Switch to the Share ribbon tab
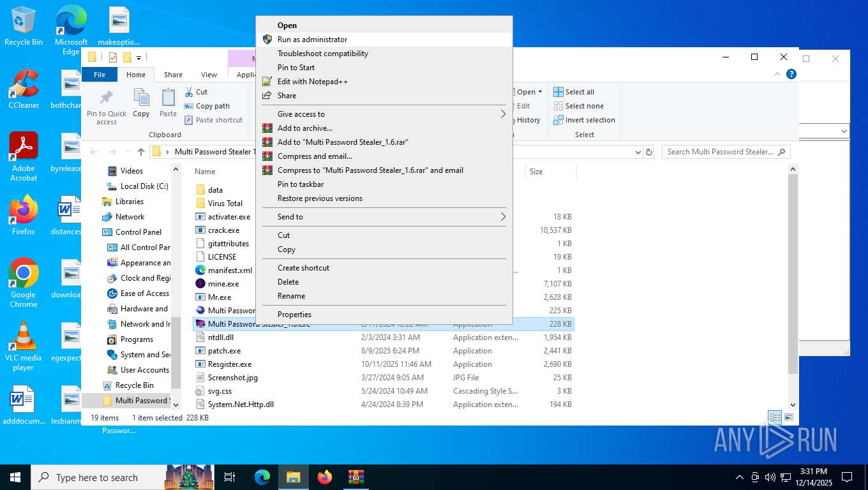Image resolution: width=868 pixels, height=490 pixels. coord(173,75)
